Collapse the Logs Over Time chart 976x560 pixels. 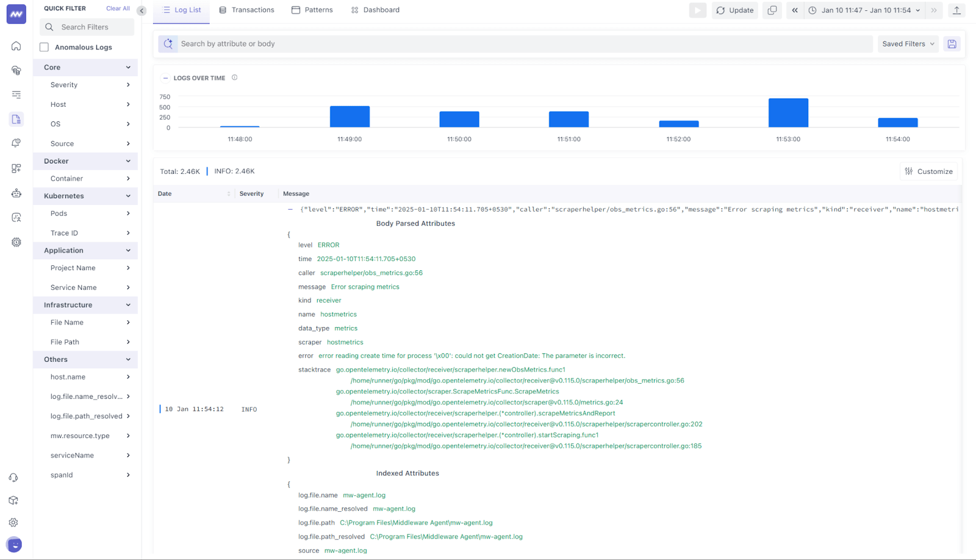[165, 77]
